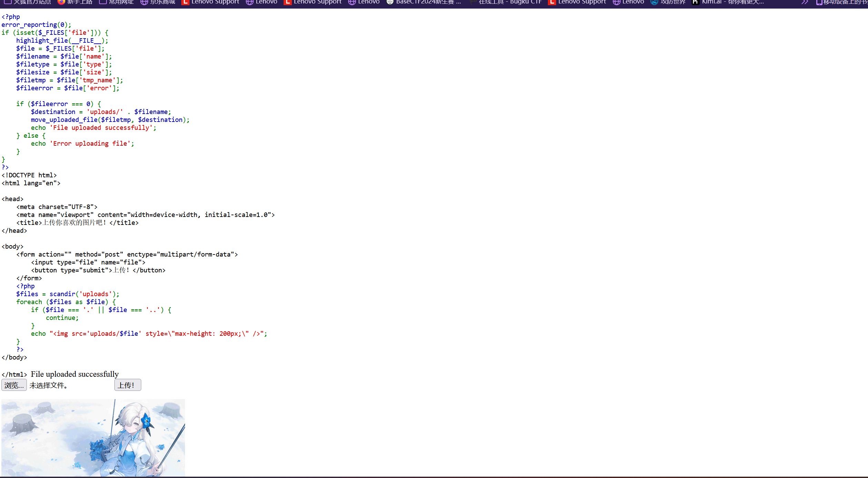This screenshot has width=868, height=478.
Task: Click the <form action="" method="post"> line
Action: (x=127, y=254)
